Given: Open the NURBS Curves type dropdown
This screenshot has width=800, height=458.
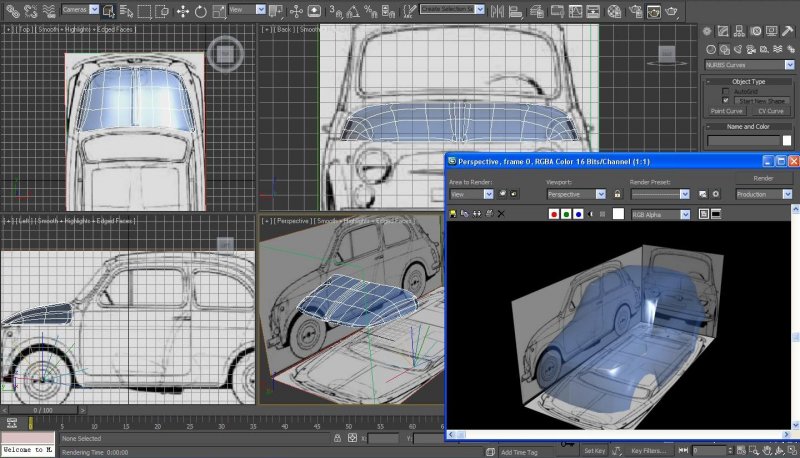Looking at the screenshot, I should click(x=789, y=64).
